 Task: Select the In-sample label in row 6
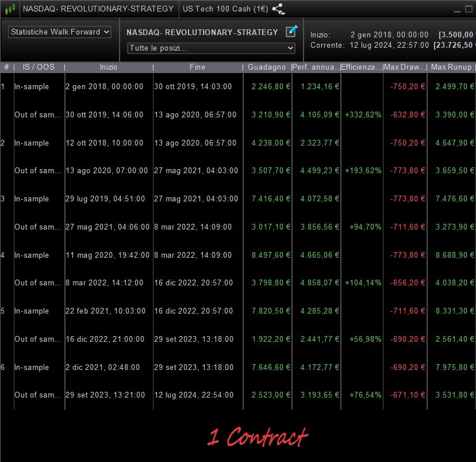point(32,367)
